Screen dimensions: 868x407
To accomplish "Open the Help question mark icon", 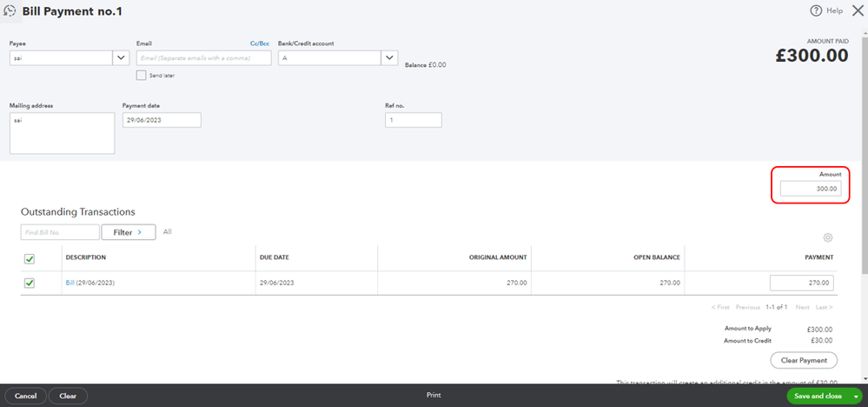I will tap(815, 10).
